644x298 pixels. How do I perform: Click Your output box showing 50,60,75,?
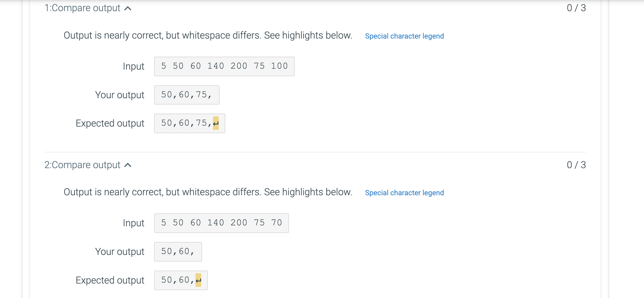186,95
